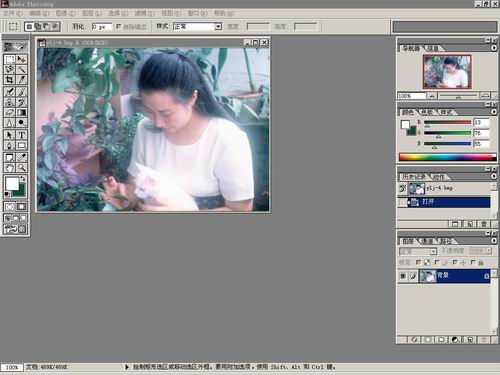
Task: Select the Hand tool
Action: pyautogui.click(x=9, y=168)
